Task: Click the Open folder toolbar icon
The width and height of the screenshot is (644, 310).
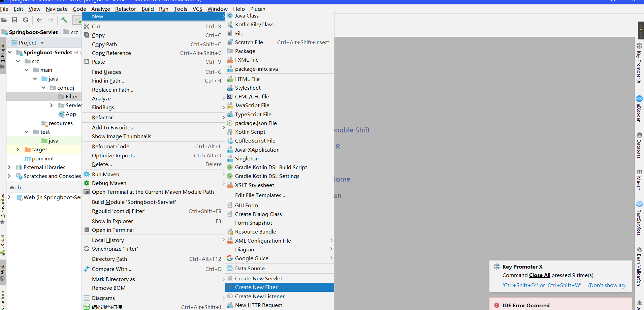Action: coord(4,20)
